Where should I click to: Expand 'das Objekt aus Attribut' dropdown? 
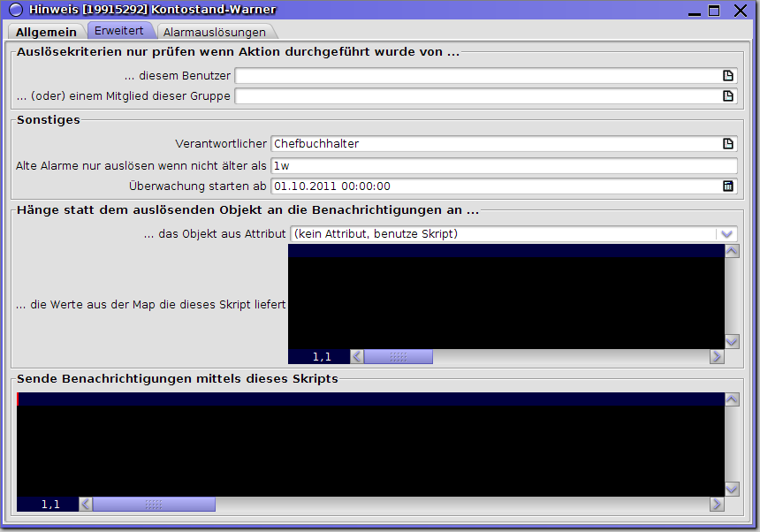click(x=726, y=234)
